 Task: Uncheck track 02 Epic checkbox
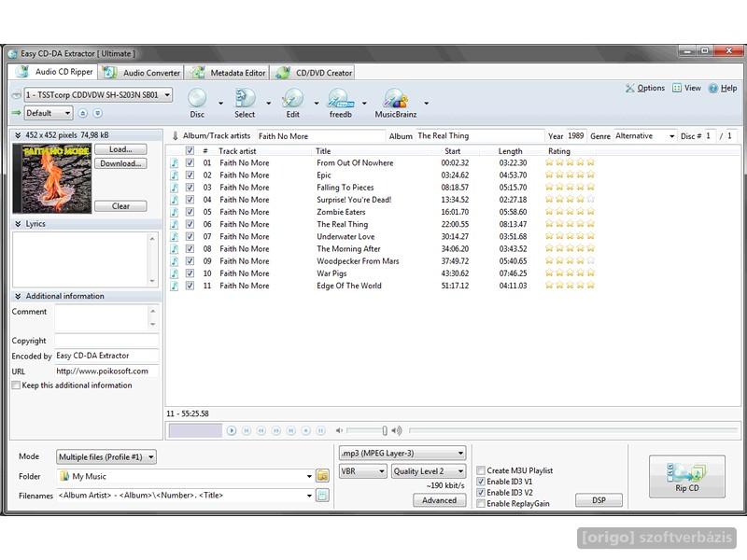(x=190, y=175)
